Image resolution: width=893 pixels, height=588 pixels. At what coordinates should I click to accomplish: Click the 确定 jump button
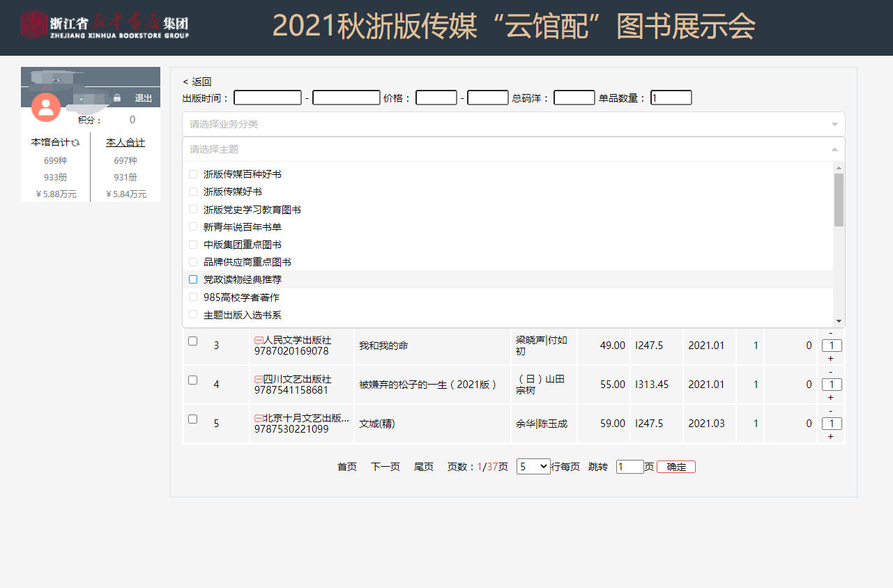[676, 467]
